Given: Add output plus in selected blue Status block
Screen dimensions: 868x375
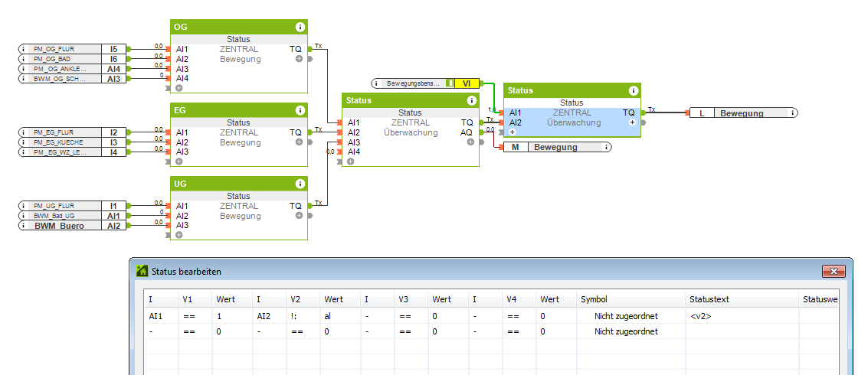Looking at the screenshot, I should point(632,122).
